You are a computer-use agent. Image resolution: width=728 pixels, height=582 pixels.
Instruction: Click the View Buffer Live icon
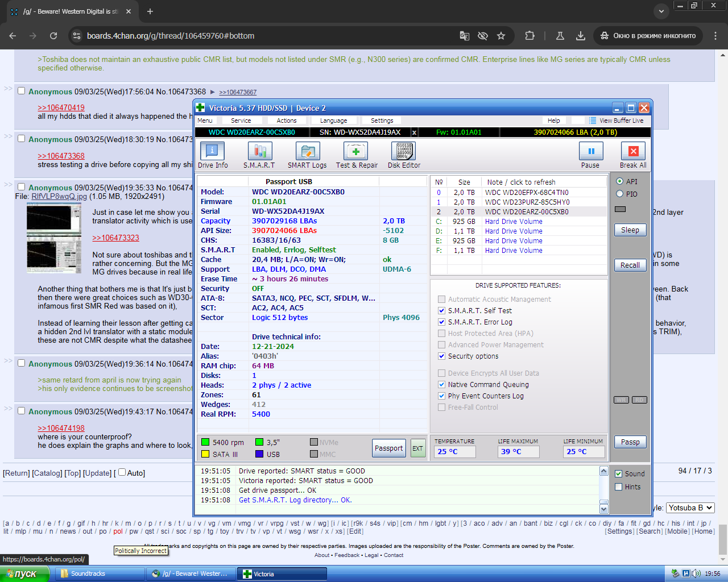[x=593, y=120]
